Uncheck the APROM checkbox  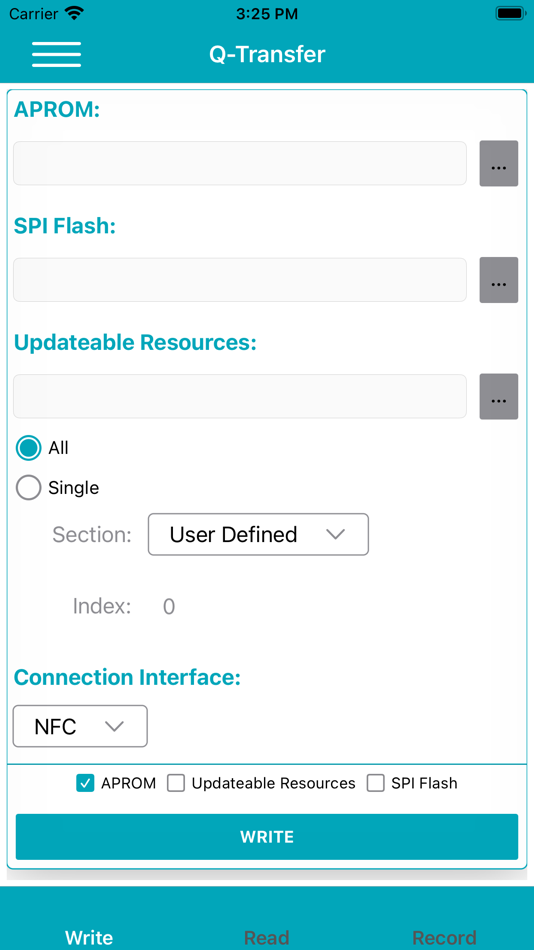coord(85,783)
